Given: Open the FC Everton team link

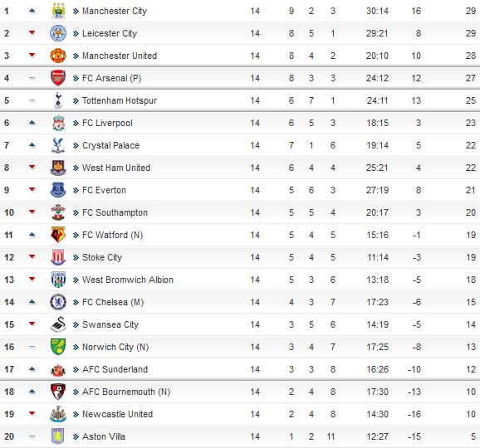Looking at the screenshot, I should pyautogui.click(x=104, y=190).
